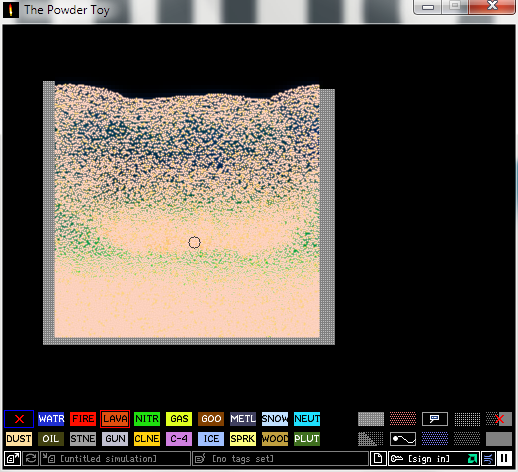Select the white dotted wall type
The height and width of the screenshot is (472, 518).
pos(467,419)
